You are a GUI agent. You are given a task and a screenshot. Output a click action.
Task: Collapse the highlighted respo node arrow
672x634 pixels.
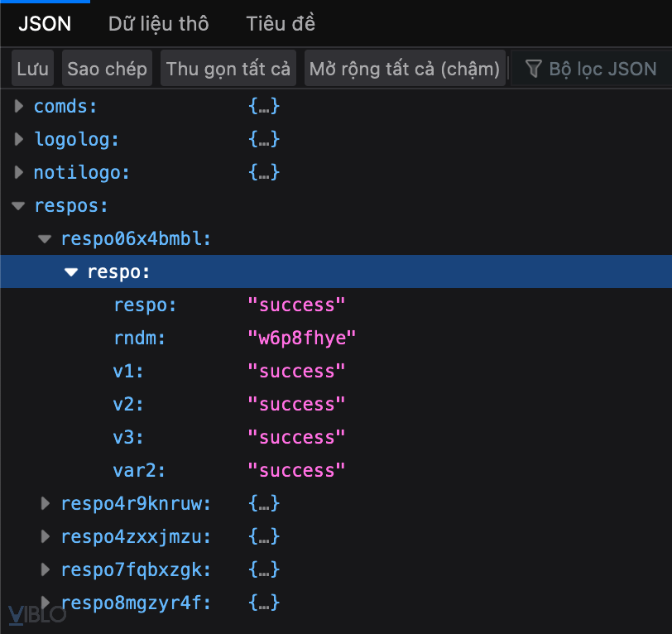pos(72,272)
